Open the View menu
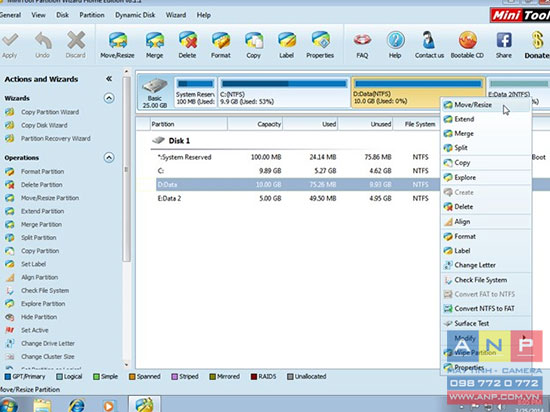 pyautogui.click(x=38, y=15)
